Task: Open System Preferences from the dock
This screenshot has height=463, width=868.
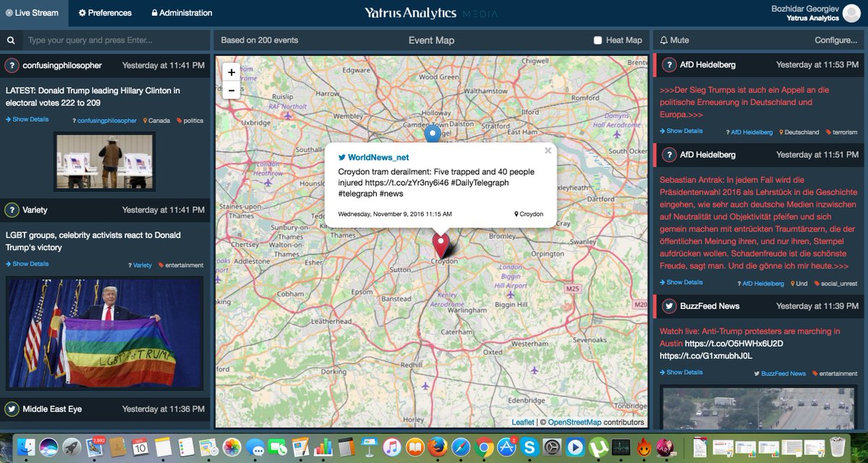Action: (553, 446)
